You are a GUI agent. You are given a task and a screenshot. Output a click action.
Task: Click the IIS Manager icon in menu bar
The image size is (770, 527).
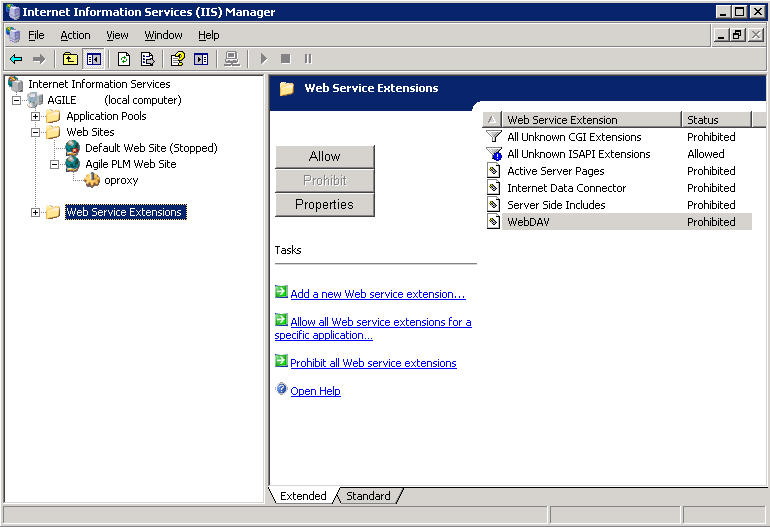tap(13, 35)
